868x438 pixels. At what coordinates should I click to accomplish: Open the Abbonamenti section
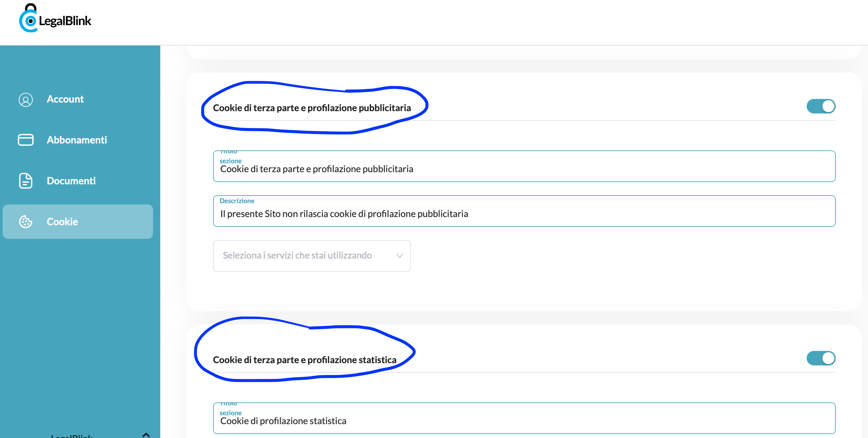pyautogui.click(x=77, y=140)
